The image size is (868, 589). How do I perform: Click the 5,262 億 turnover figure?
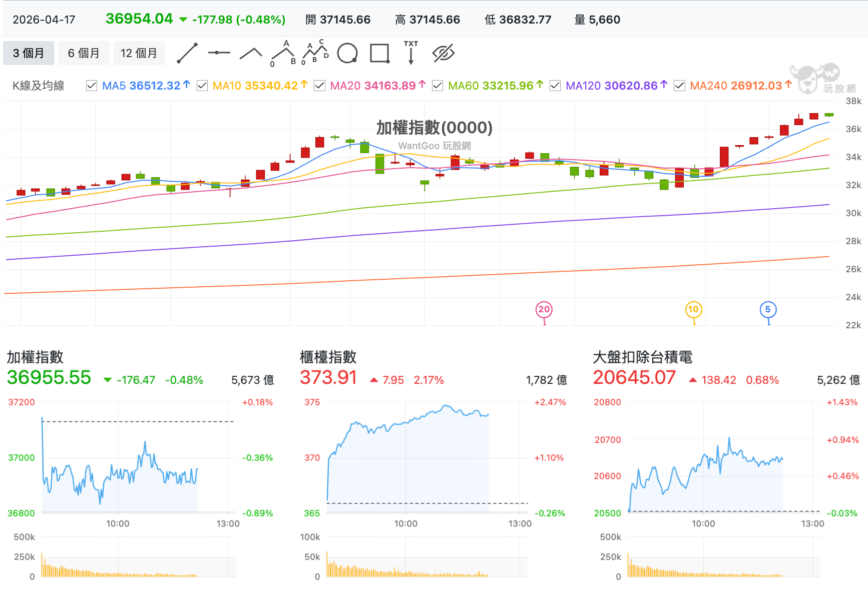(838, 380)
